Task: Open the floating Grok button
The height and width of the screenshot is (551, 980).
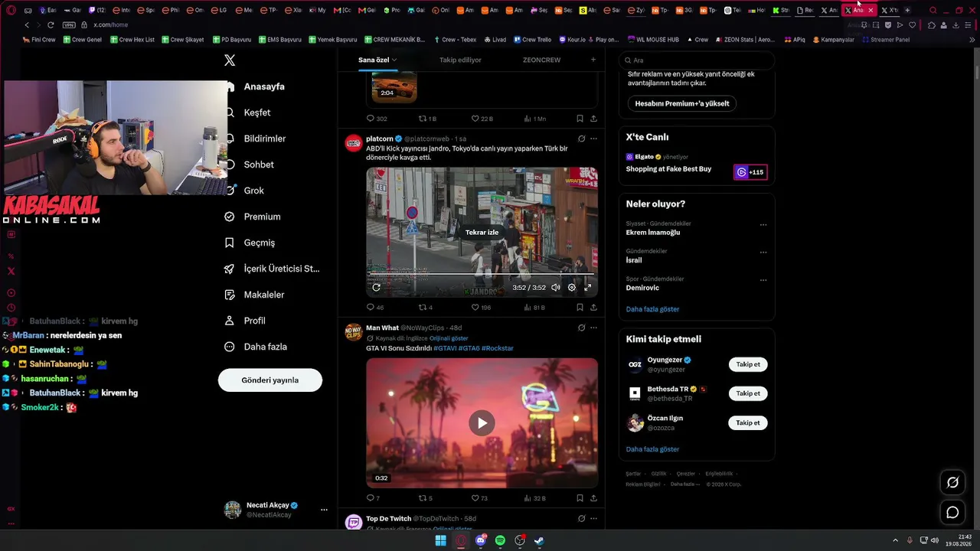Action: [x=952, y=482]
